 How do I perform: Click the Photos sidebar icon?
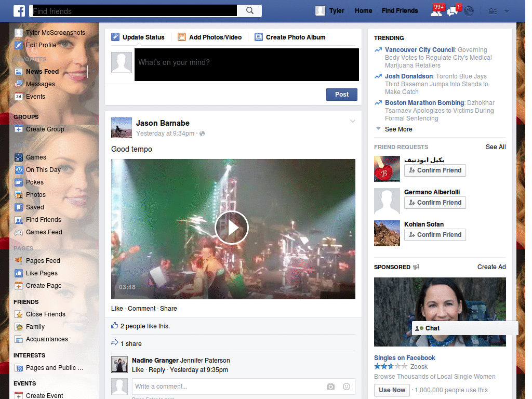pos(19,195)
